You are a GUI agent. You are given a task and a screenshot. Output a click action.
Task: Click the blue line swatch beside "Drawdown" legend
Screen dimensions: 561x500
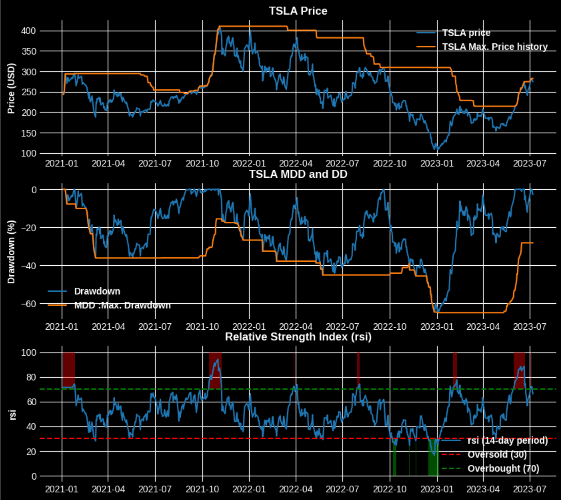tap(57, 291)
